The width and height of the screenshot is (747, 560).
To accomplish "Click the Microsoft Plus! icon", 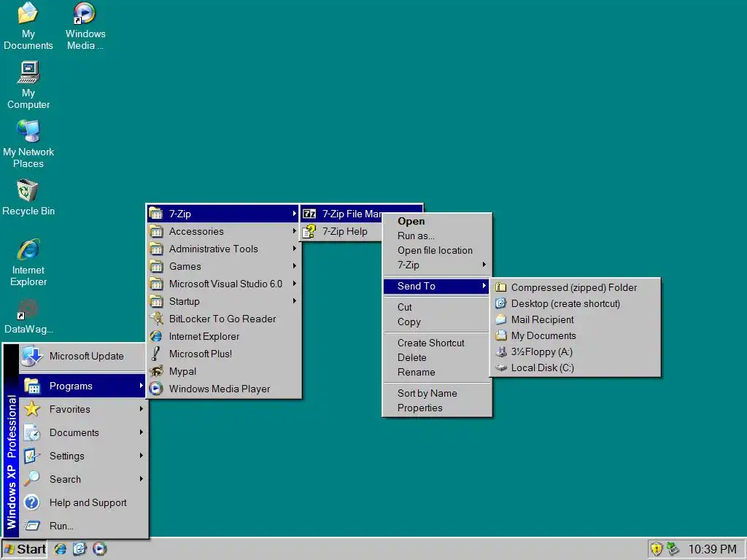I will [156, 354].
